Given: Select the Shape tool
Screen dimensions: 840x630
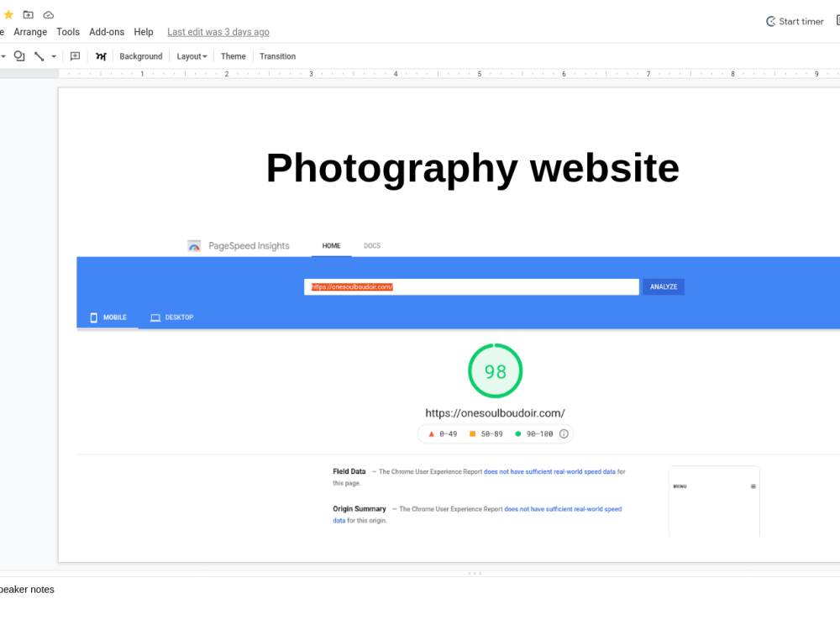Looking at the screenshot, I should [19, 55].
